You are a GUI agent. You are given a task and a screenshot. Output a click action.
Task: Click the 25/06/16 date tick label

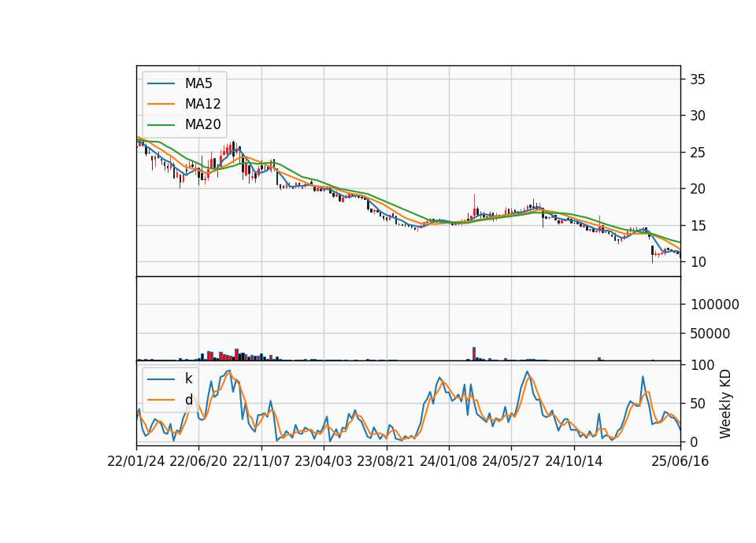(x=680, y=461)
